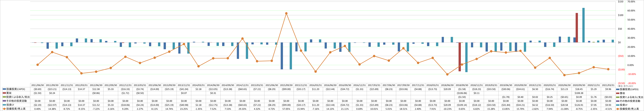
Task: Select the ($109.14) 投資CF cell
Action: pyautogui.click(x=462, y=105)
